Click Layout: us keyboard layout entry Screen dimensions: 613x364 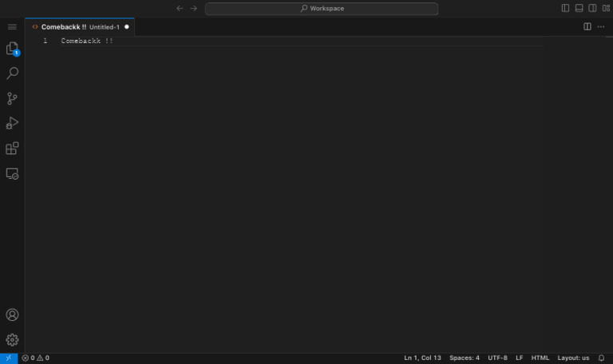(573, 358)
